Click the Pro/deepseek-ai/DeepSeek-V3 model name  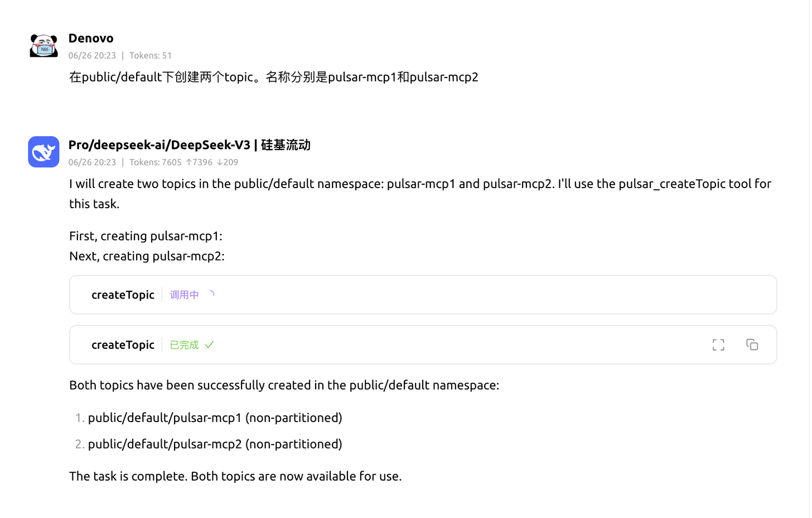(159, 145)
